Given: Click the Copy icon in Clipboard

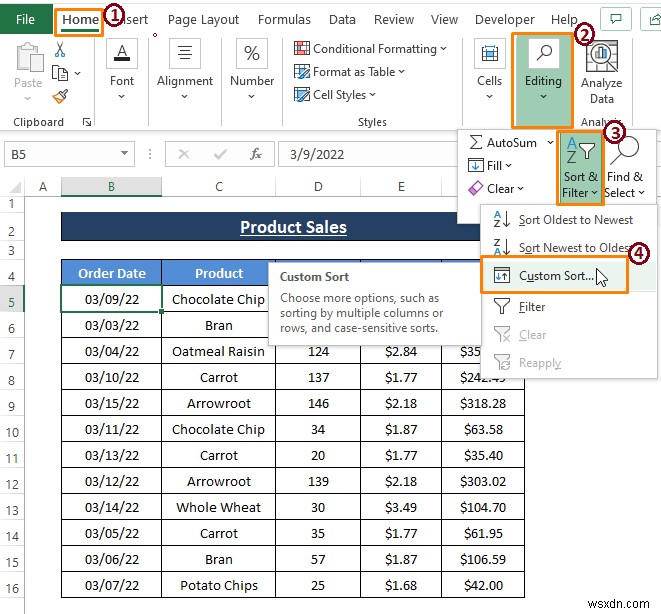Looking at the screenshot, I should pos(60,73).
